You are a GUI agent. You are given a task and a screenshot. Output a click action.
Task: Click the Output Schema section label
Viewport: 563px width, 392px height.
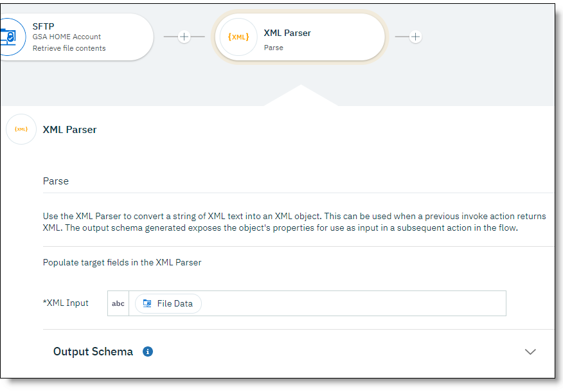click(93, 352)
